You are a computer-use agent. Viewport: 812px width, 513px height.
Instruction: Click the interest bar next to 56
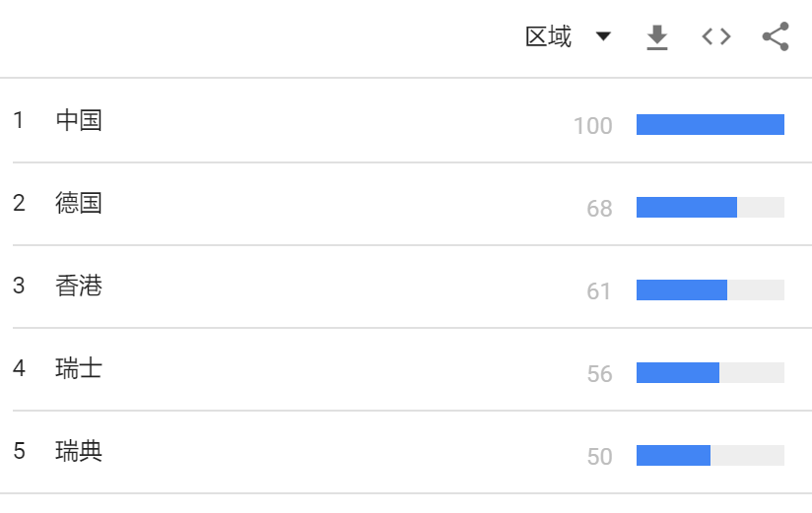(x=710, y=373)
